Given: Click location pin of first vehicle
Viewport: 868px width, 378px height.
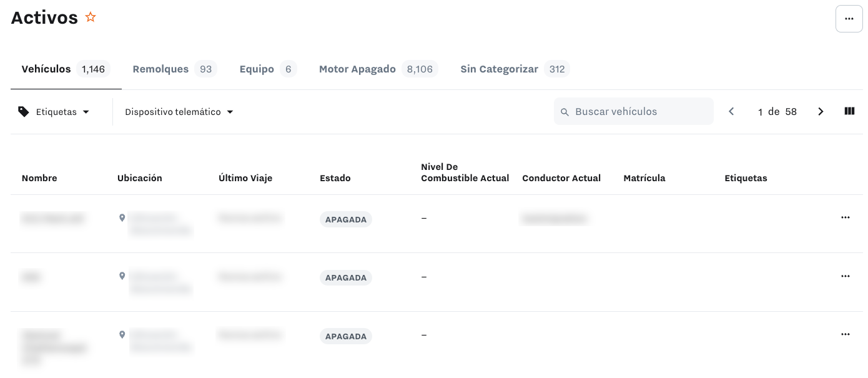Looking at the screenshot, I should (x=122, y=217).
